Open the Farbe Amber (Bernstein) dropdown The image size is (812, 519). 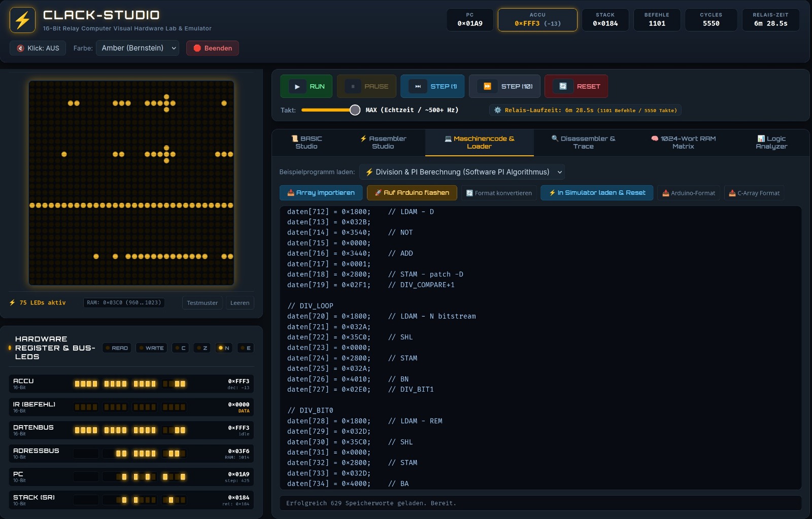coord(138,48)
